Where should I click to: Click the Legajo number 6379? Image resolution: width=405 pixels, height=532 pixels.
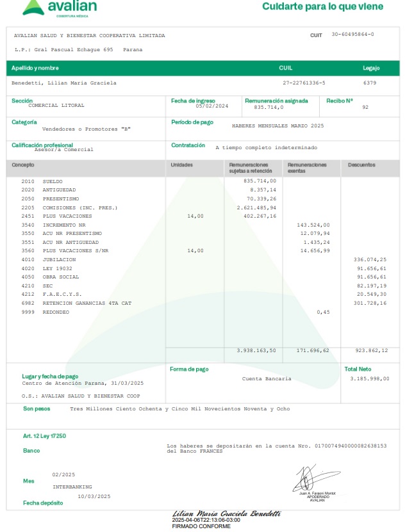tap(370, 83)
